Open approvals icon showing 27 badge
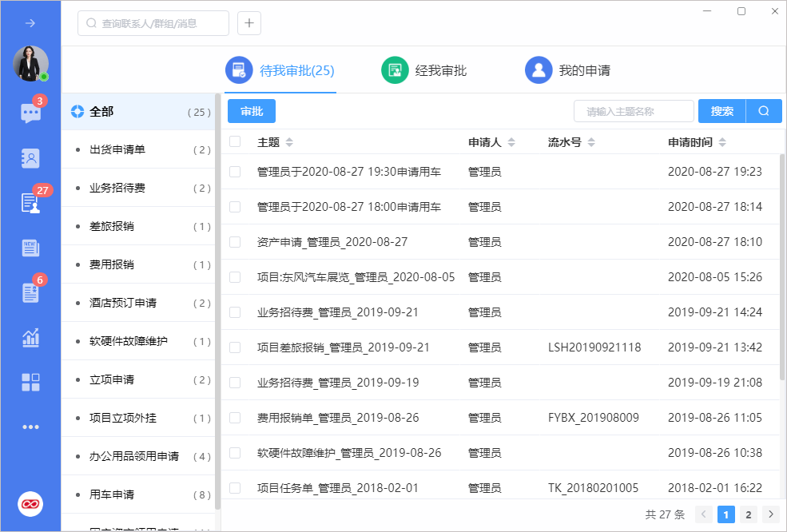Image resolution: width=787 pixels, height=532 pixels. (30, 203)
